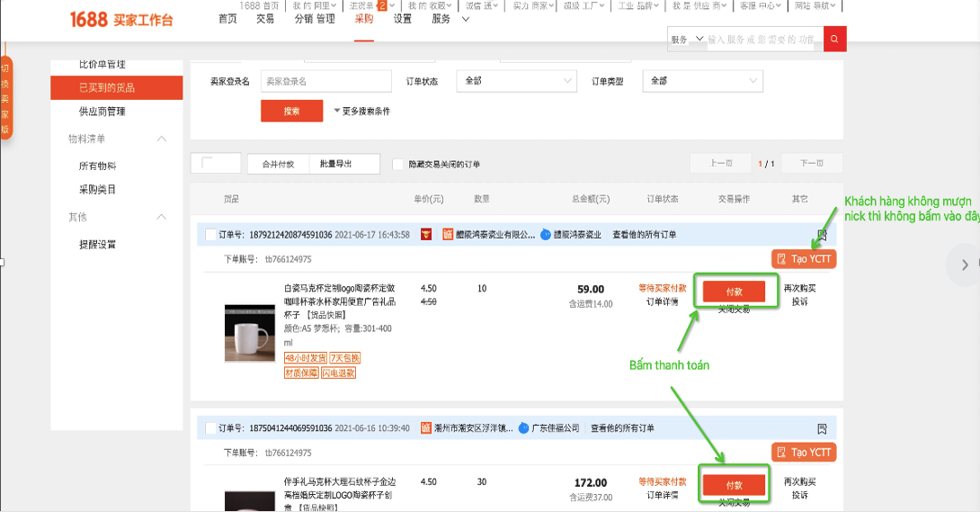Enable hide closed transactions checkbox
This screenshot has height=512, width=980.
point(398,165)
